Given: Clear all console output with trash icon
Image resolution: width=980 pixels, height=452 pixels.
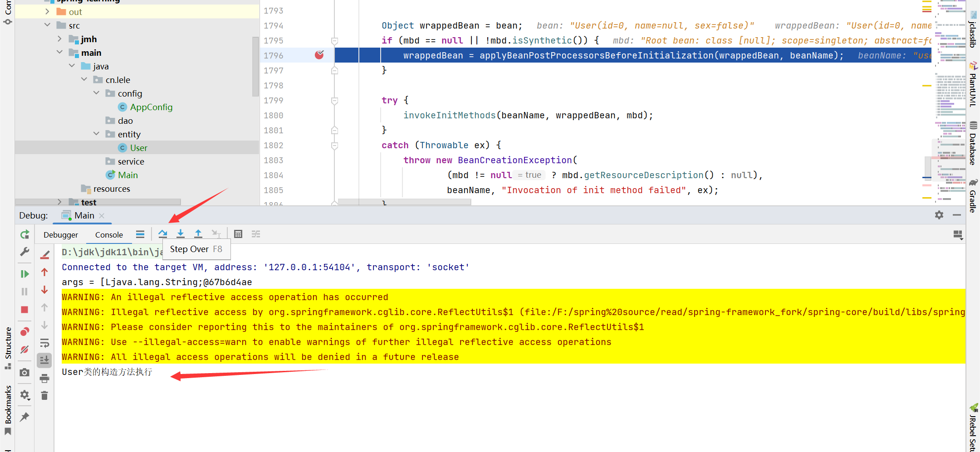Looking at the screenshot, I should 44,396.
